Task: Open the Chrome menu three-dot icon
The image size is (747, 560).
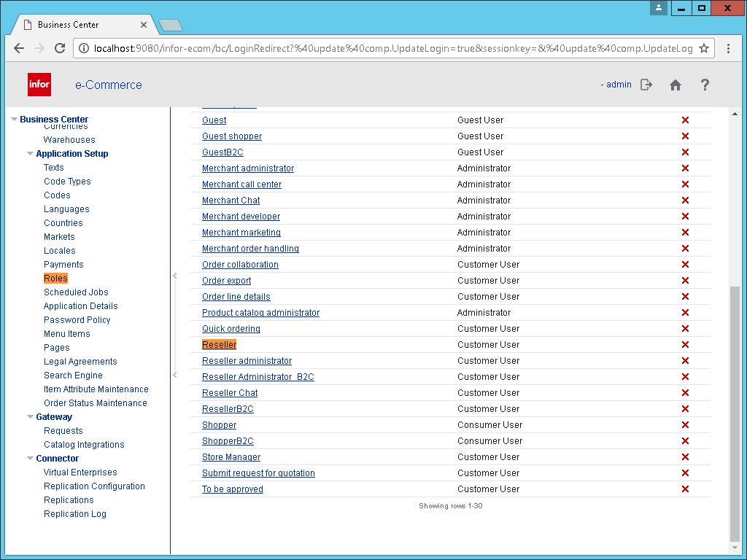Action: [x=728, y=48]
